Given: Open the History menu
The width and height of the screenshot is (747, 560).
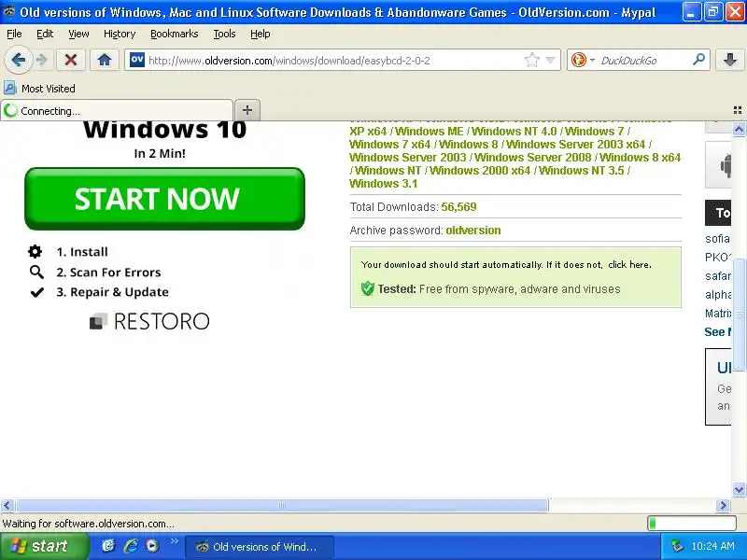Looking at the screenshot, I should 120,34.
